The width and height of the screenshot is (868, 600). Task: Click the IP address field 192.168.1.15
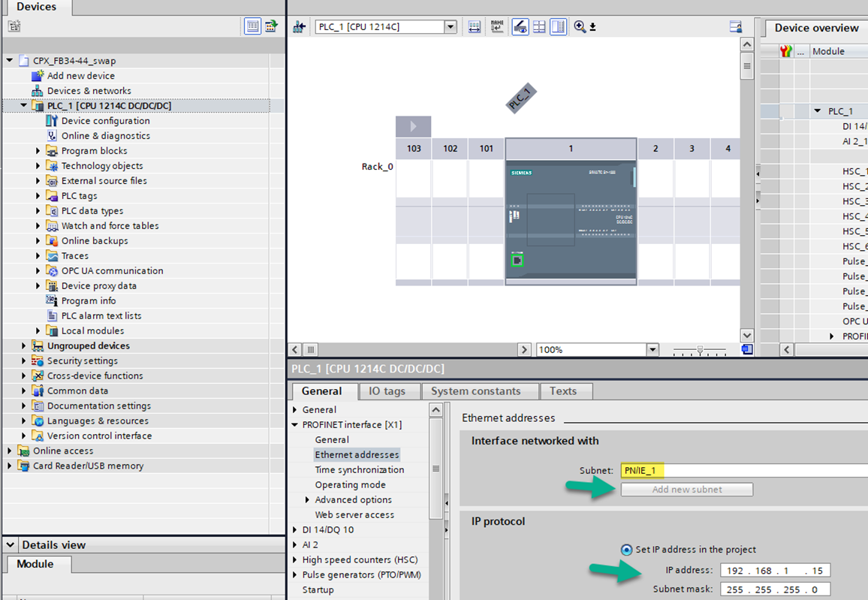[x=775, y=570]
